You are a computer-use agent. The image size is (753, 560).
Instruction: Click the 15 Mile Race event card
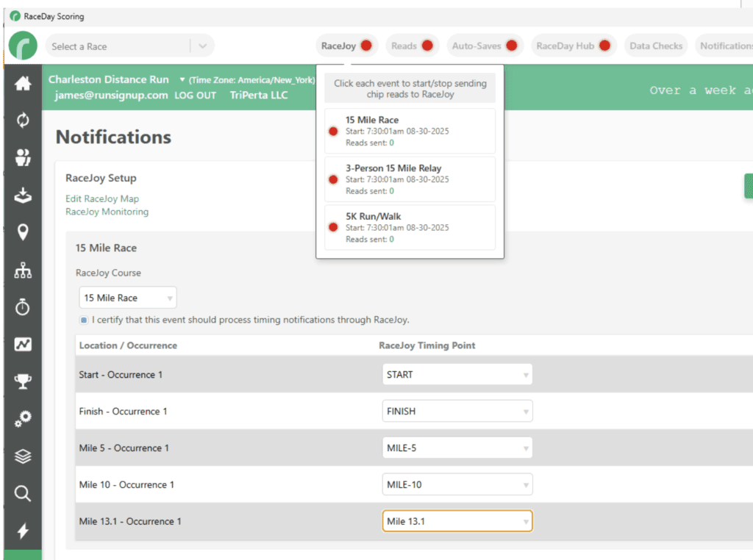410,131
